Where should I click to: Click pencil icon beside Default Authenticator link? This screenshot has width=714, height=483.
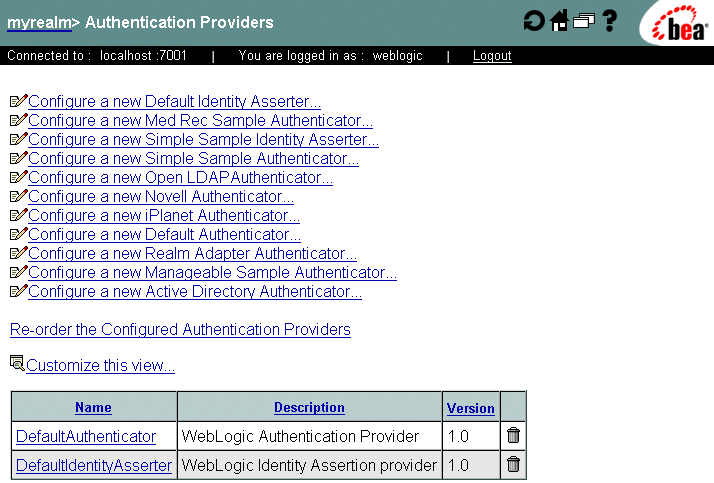tap(19, 234)
